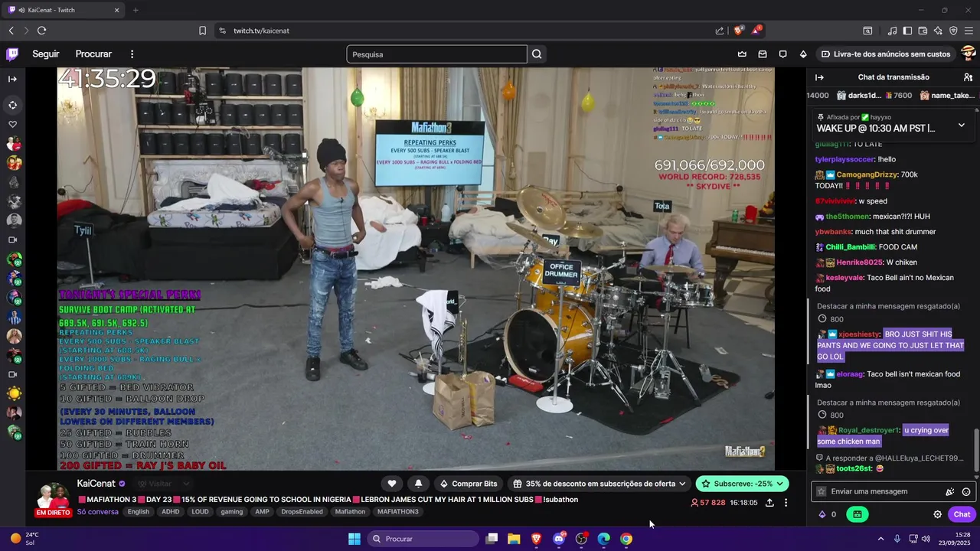980x551 pixels.
Task: Click Livra-te dos anúncios sem custos
Action: point(886,54)
